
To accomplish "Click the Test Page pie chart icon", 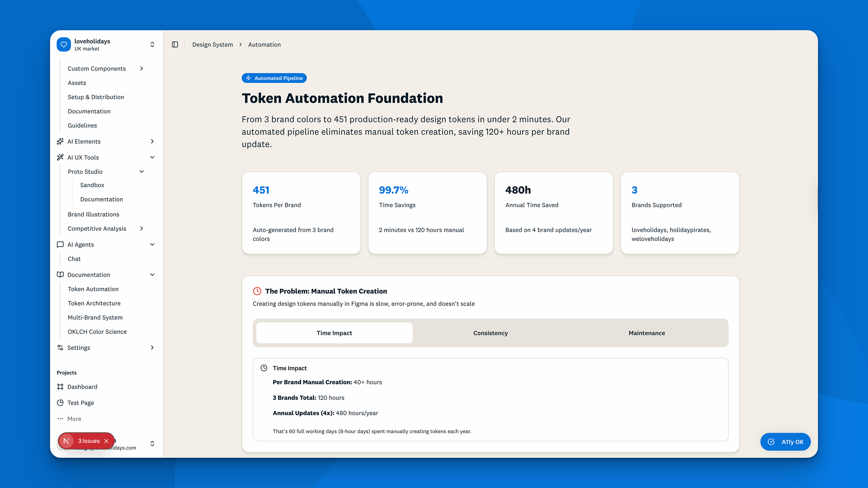I will click(60, 403).
